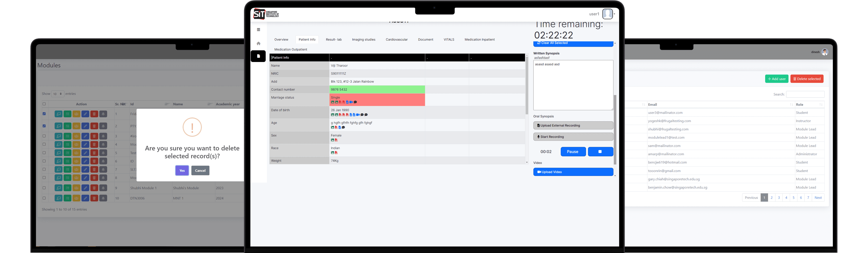Open the hamburger menu in the sidebar
The width and height of the screenshot is (868, 253).
(258, 30)
